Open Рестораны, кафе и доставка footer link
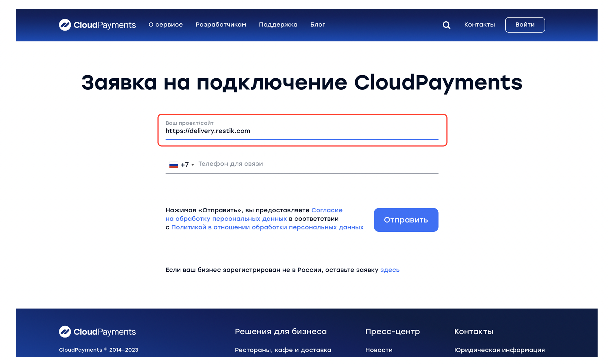 coord(283,350)
